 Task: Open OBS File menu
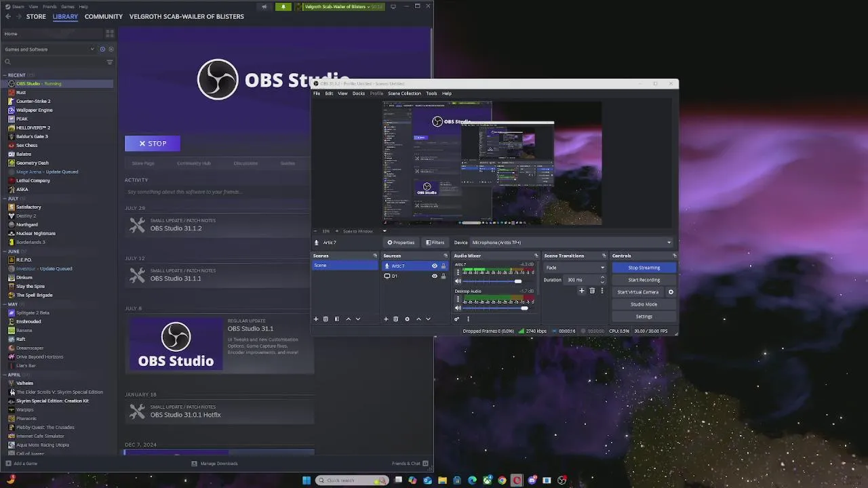point(317,94)
